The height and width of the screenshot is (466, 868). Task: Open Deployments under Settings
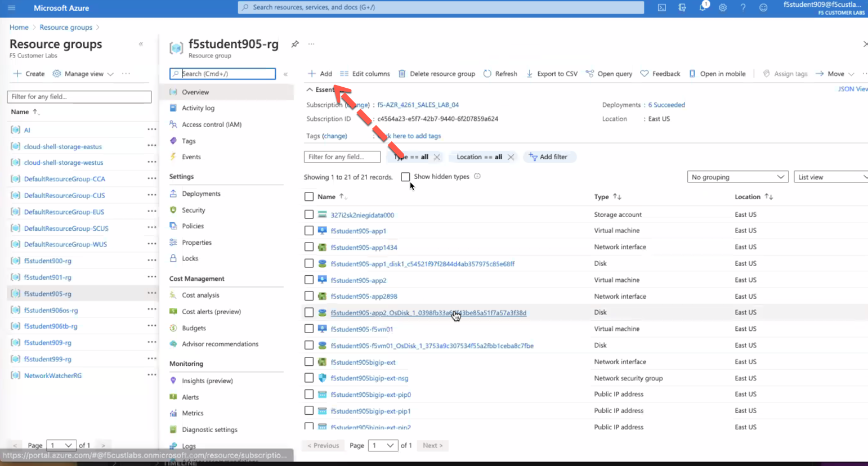pos(200,194)
